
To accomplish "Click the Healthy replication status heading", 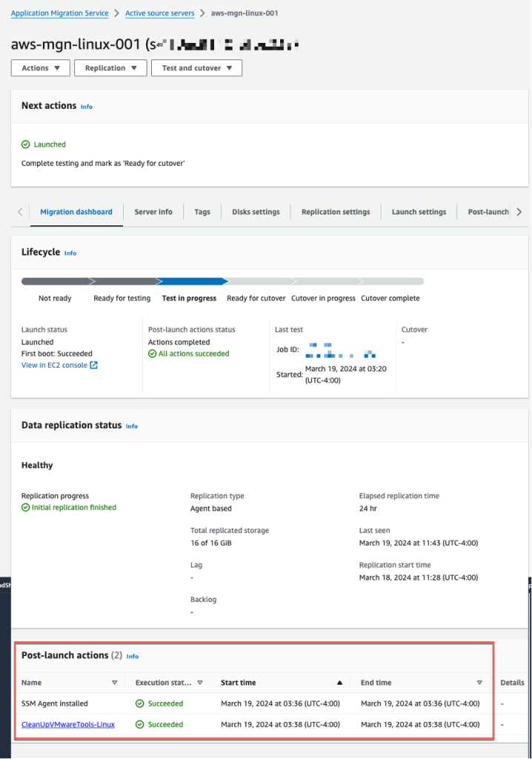I will [37, 465].
